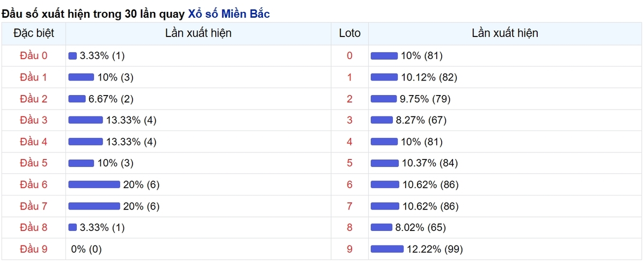The height and width of the screenshot is (261, 644).
Task: Select Loto number 0 label
Action: (350, 56)
